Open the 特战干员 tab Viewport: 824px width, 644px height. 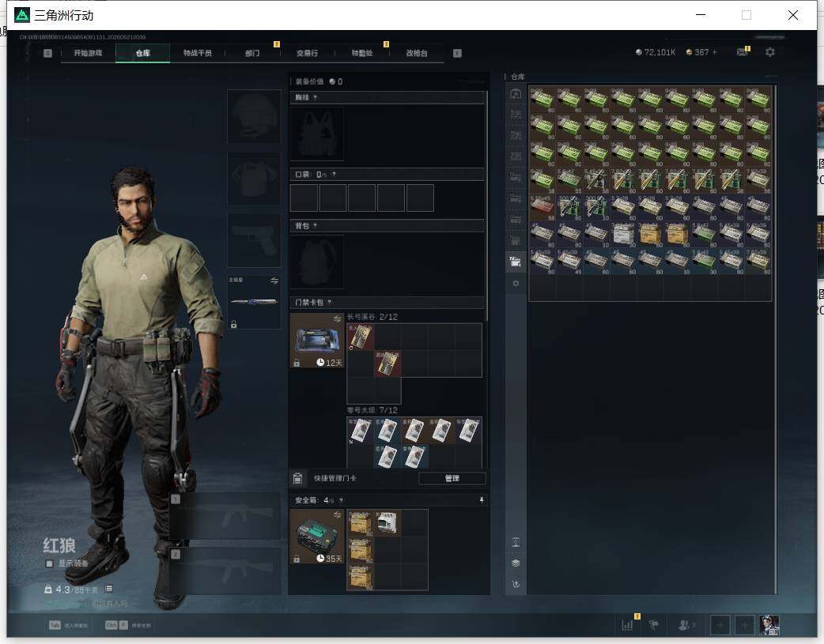[198, 53]
